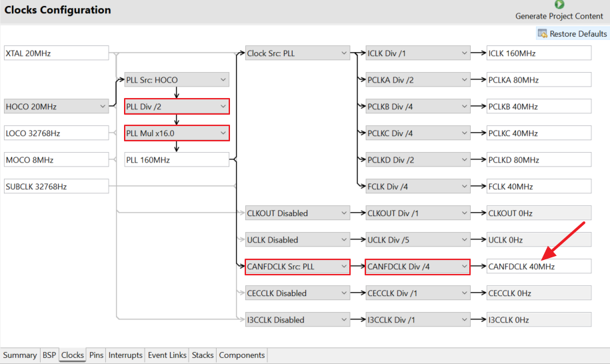The height and width of the screenshot is (364, 610).
Task: Switch to the Summary tab
Action: tap(20, 355)
